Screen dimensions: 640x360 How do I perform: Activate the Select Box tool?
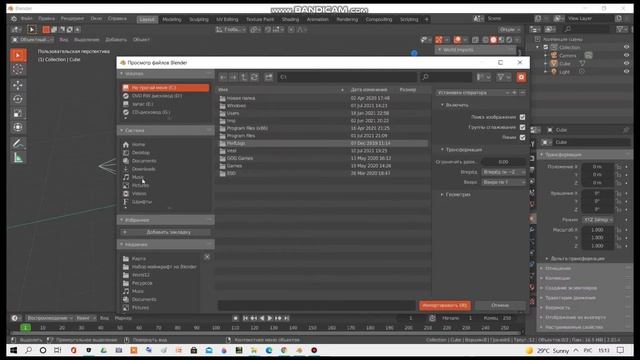point(18,55)
